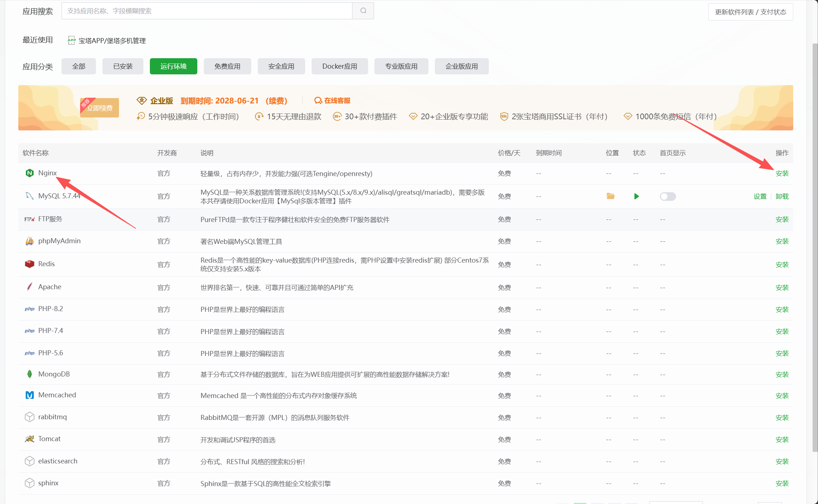Click the phpMyAdmin software name

click(59, 241)
